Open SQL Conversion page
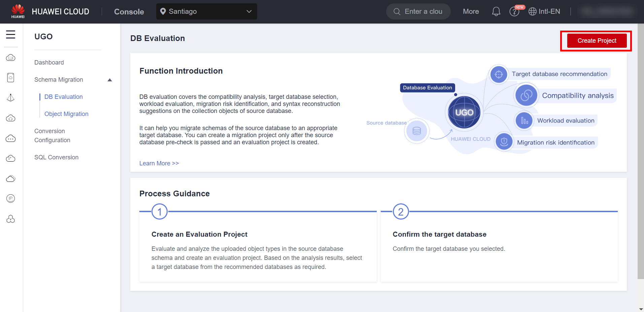644x312 pixels. pos(56,157)
